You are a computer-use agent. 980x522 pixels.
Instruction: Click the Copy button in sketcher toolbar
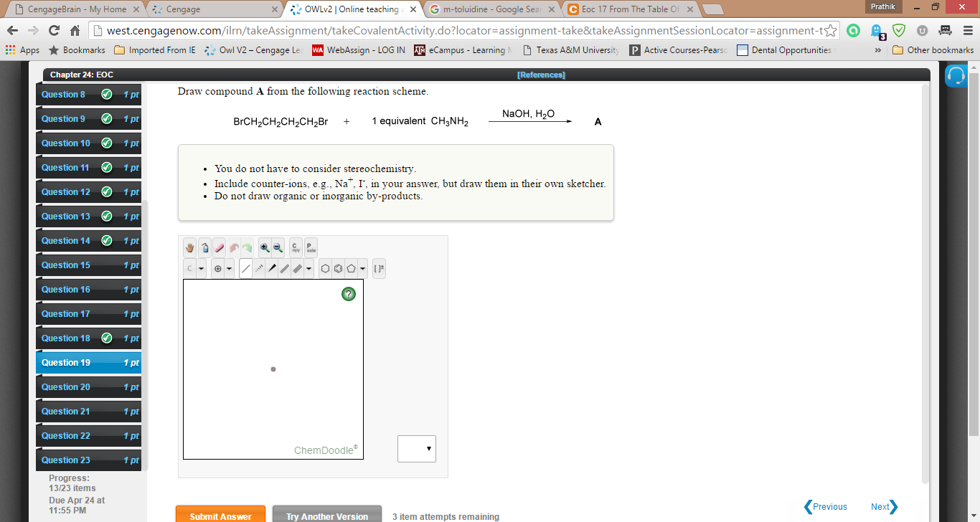coord(296,247)
